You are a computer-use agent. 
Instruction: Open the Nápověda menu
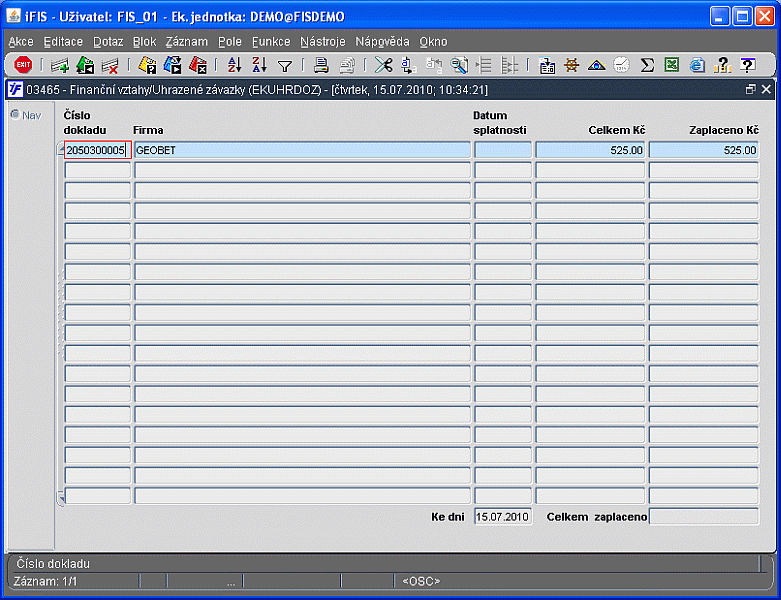pyautogui.click(x=382, y=42)
